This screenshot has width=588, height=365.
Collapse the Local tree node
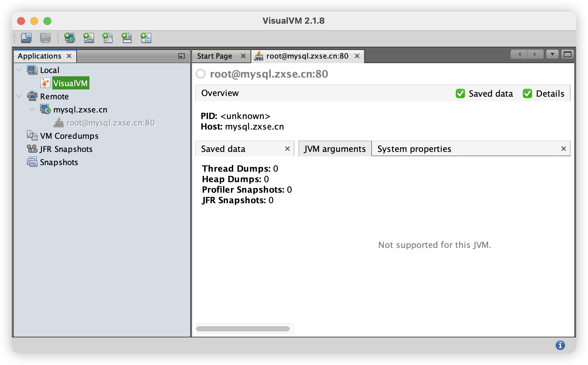[x=19, y=70]
